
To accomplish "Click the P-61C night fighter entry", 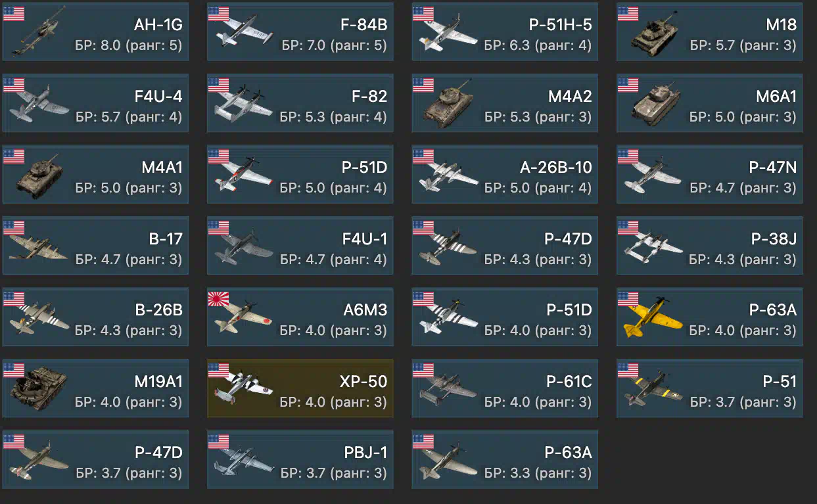I will pos(505,388).
